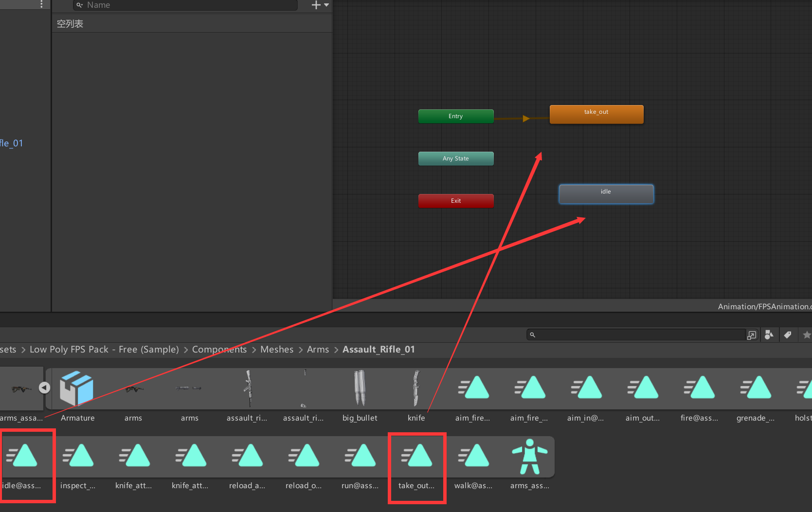Open the search by type filter icon
The width and height of the screenshot is (812, 512).
(x=769, y=335)
